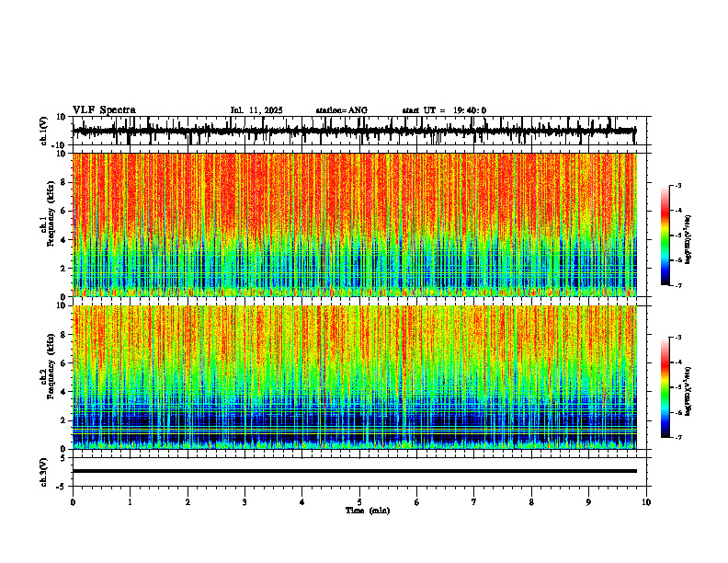This screenshot has height=563, width=728.
Task: Click the flat black ch.3 signal line
Action: (x=354, y=471)
